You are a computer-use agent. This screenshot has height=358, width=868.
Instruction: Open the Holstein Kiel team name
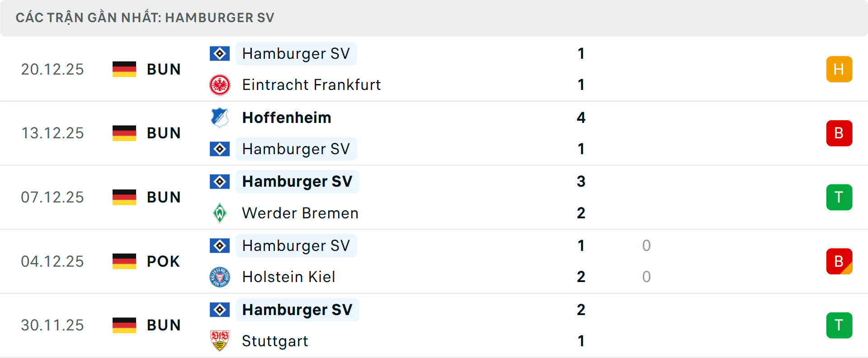288,277
